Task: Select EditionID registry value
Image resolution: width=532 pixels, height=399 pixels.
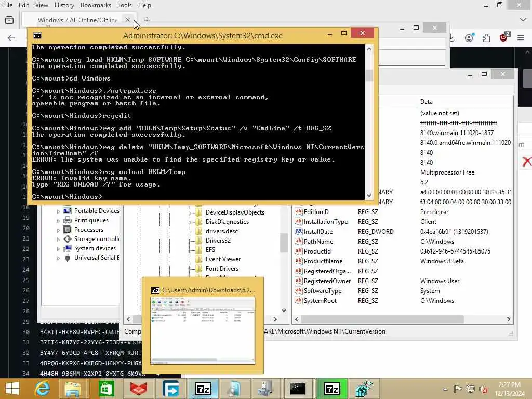Action: point(316,212)
